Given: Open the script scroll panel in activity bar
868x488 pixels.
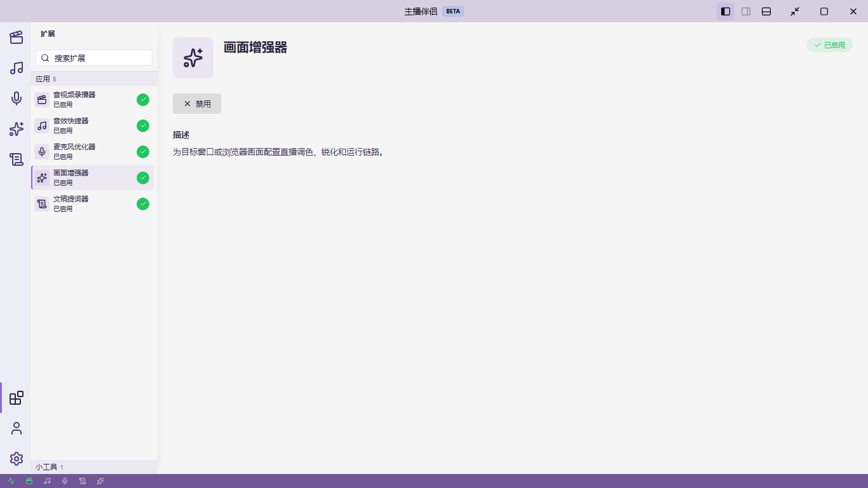Looking at the screenshot, I should coord(17,159).
